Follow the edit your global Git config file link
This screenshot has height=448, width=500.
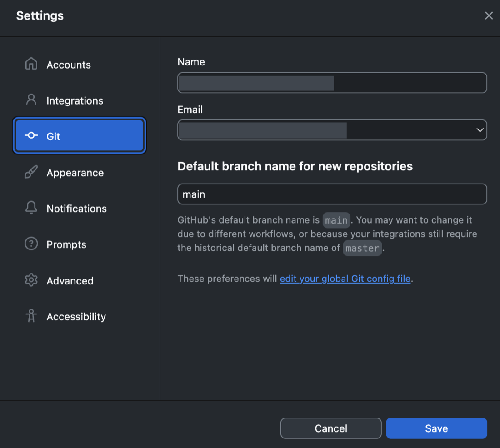345,279
